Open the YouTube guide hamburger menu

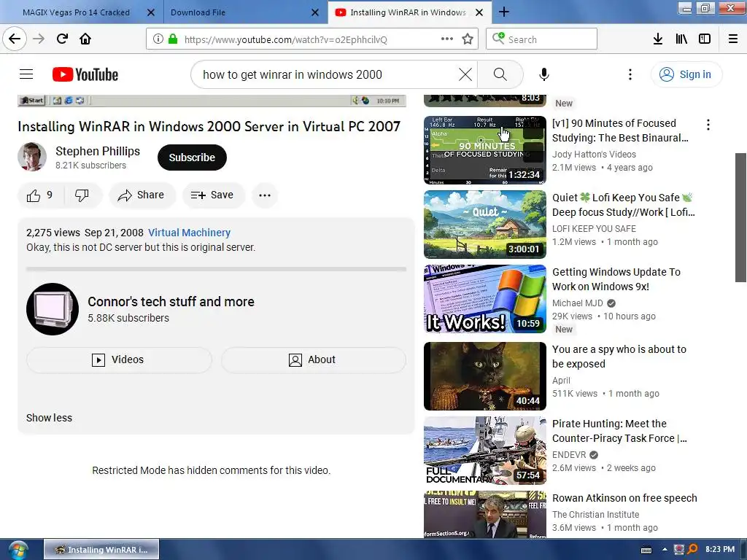tap(26, 74)
